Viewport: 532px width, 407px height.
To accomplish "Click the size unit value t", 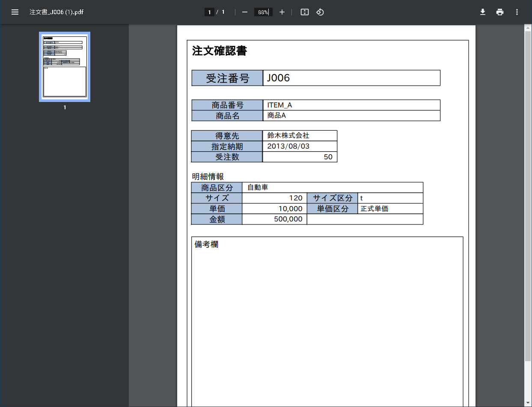I will (362, 198).
